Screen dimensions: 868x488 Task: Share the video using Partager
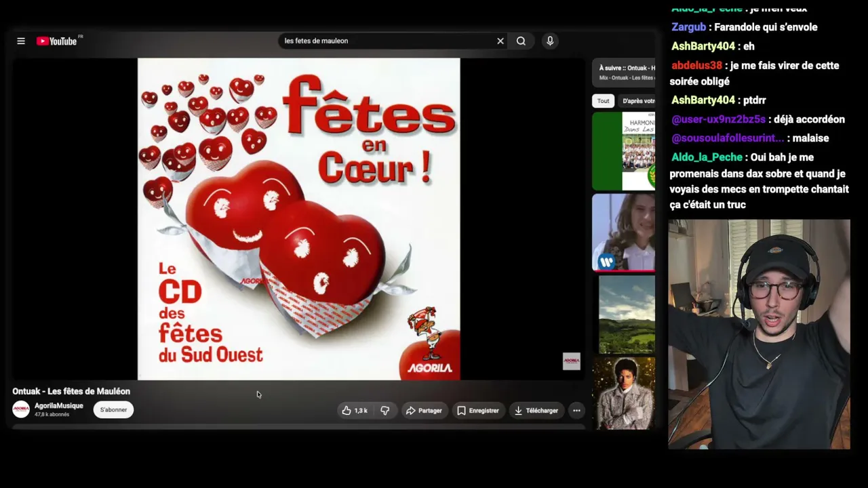(424, 410)
